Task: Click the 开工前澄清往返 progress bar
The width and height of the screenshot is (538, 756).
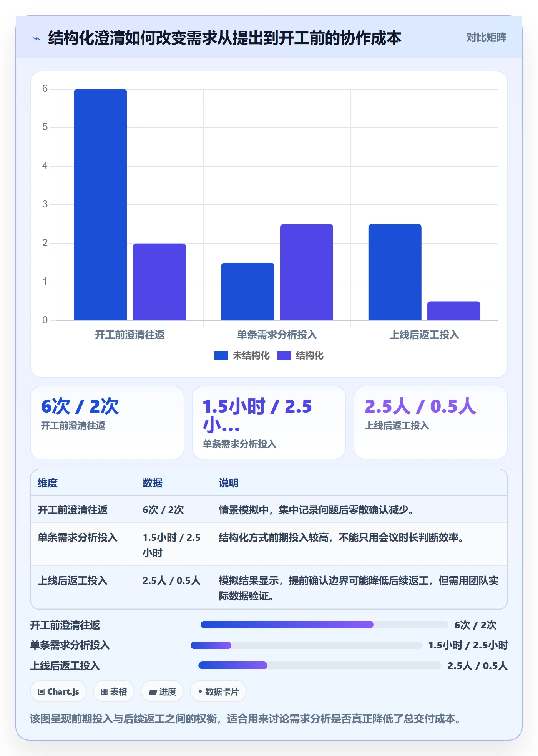Action: point(324,625)
